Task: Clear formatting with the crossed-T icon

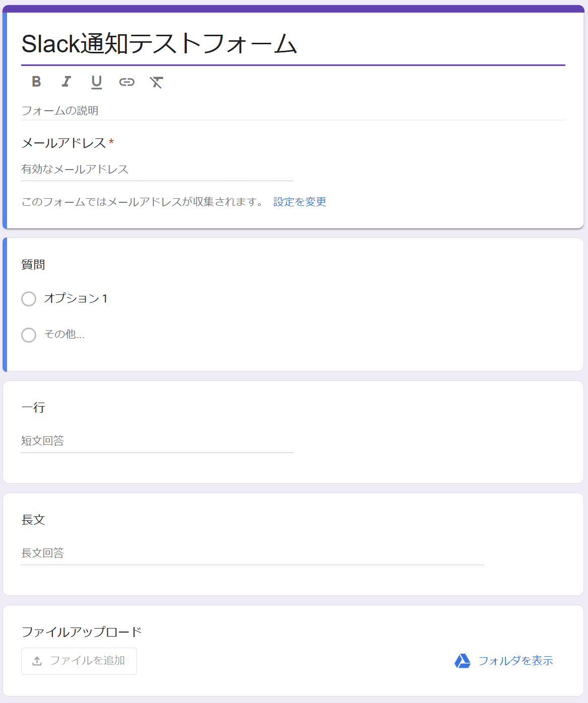Action: 157,82
